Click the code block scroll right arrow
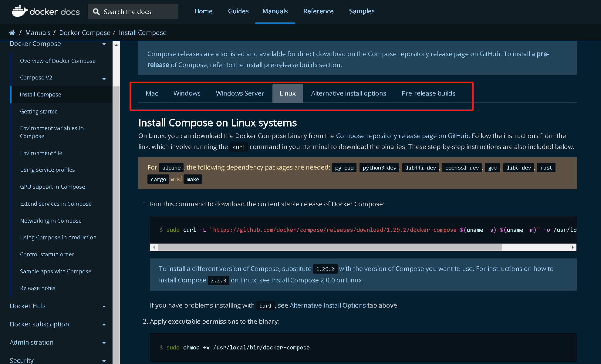 (x=572, y=247)
